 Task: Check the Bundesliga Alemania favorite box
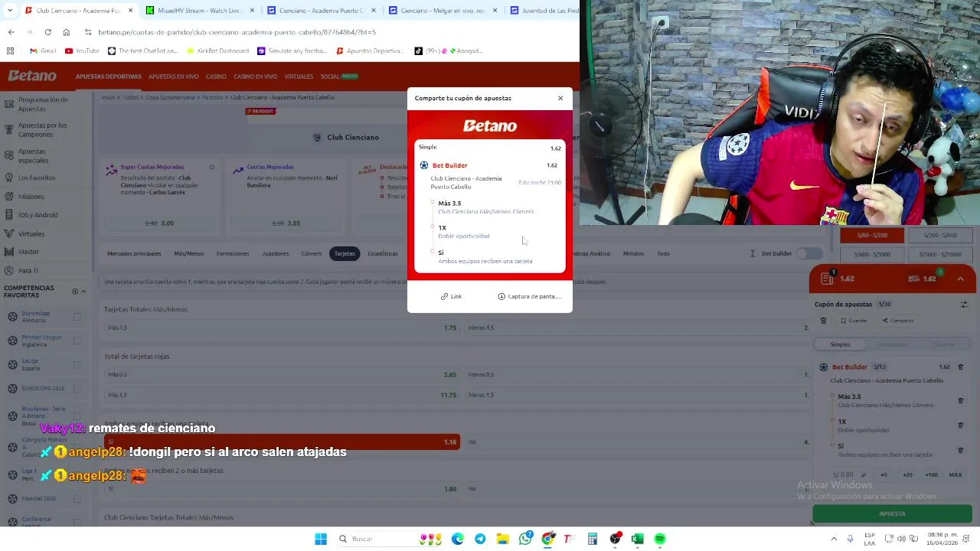[x=77, y=317]
